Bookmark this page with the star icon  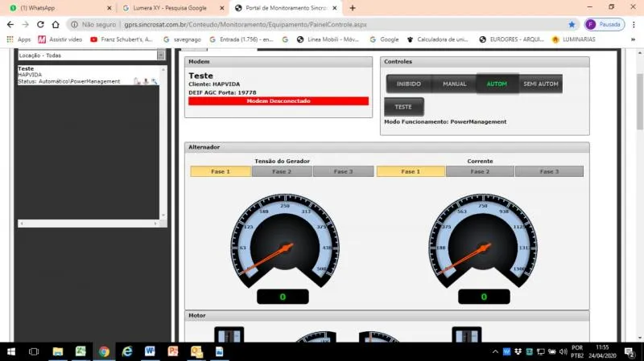click(x=572, y=24)
